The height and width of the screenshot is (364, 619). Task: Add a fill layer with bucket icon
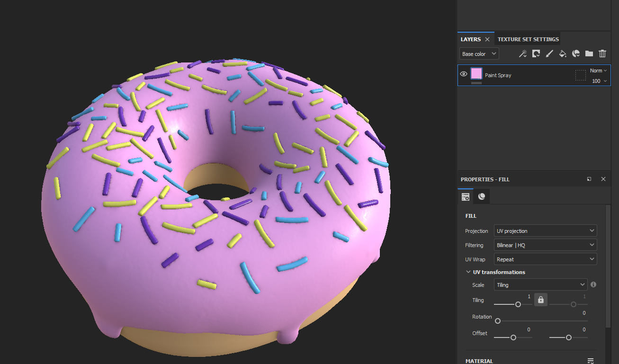(x=563, y=54)
